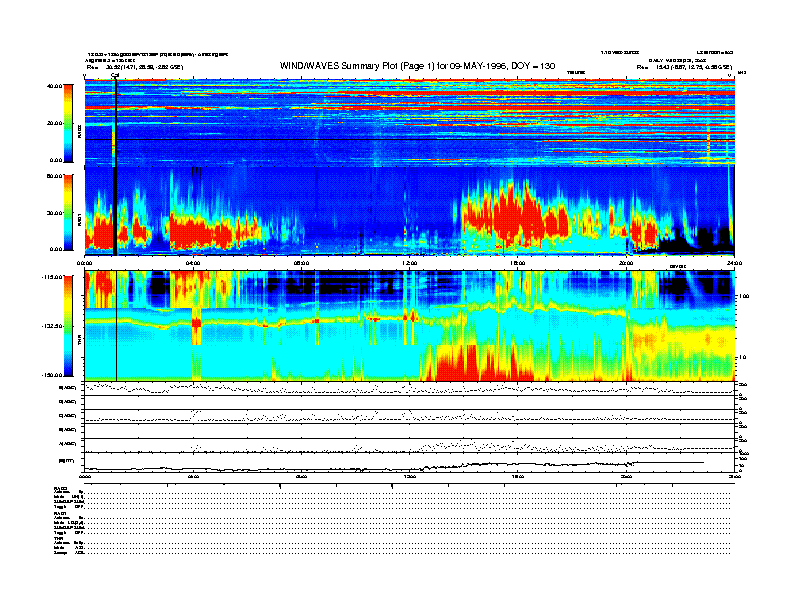
Task: Click the 40.00 tick on RAD2 color bar
Action: (x=54, y=86)
